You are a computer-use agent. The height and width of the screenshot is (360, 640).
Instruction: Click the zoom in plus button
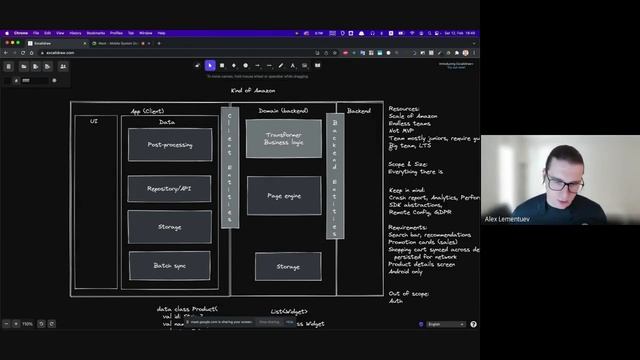coord(16,324)
